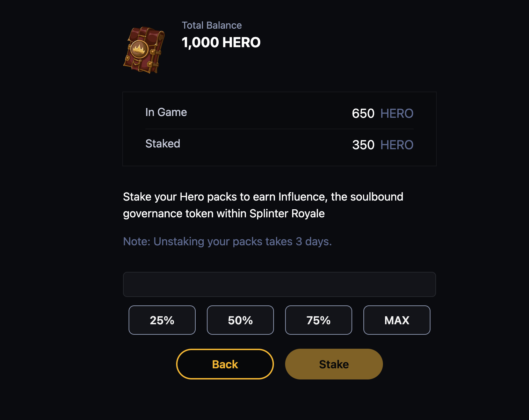Click the 1,000 HERO balance value
This screenshot has width=529, height=420.
pos(221,42)
